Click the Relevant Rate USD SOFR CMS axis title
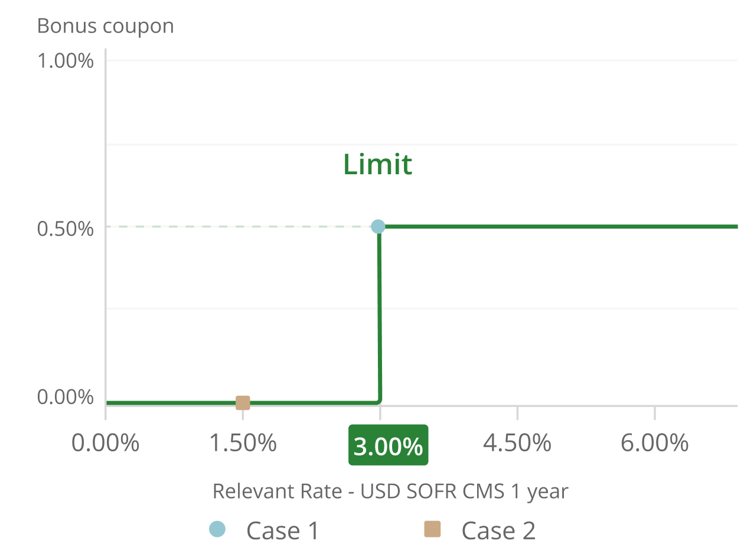 (390, 491)
